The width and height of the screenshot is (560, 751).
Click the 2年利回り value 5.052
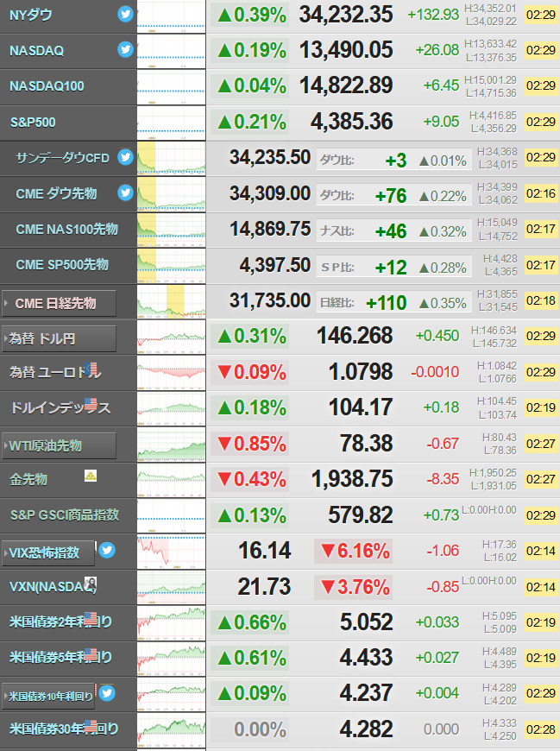point(367,622)
